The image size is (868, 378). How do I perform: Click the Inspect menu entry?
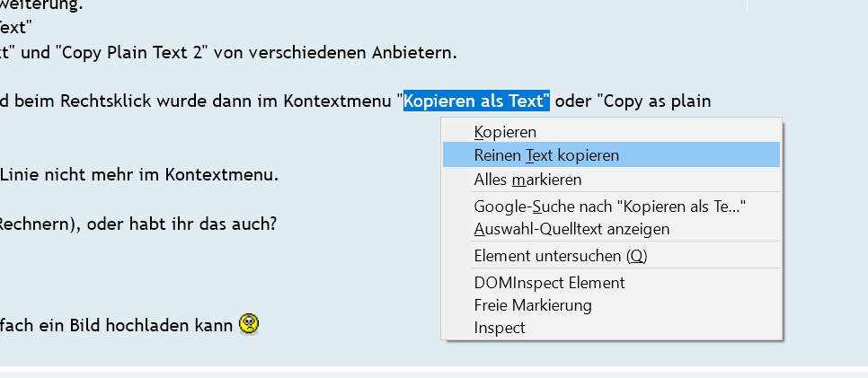click(x=500, y=328)
